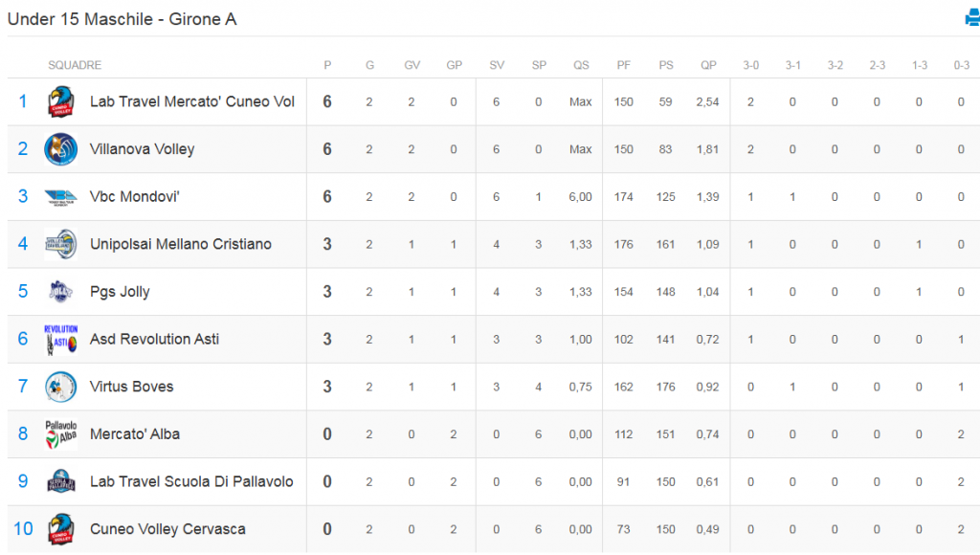
Task: Click the Asd Revolution Asti logo
Action: point(61,340)
